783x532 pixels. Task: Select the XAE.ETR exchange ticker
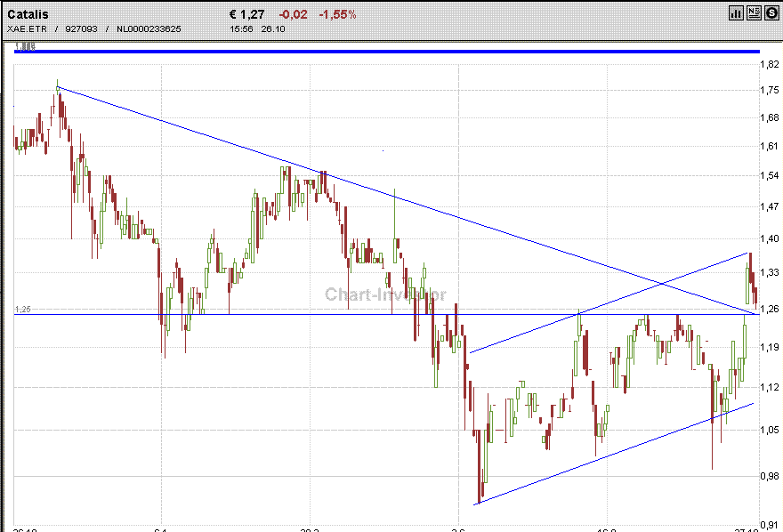coord(26,29)
